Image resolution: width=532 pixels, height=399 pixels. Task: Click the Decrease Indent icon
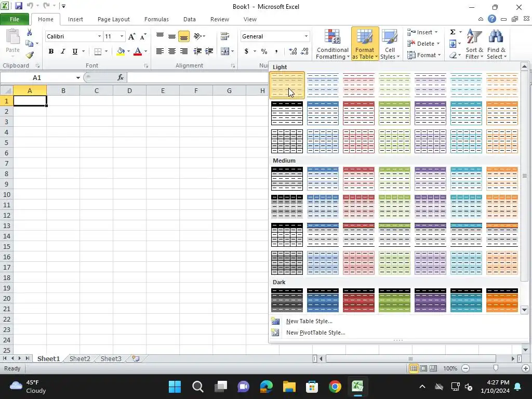click(x=197, y=51)
